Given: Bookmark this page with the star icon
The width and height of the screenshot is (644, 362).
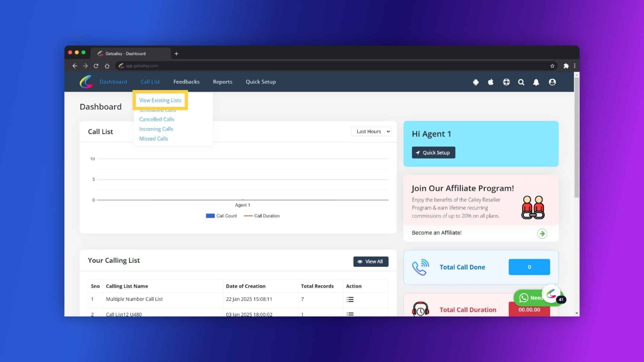Looking at the screenshot, I should 552,66.
